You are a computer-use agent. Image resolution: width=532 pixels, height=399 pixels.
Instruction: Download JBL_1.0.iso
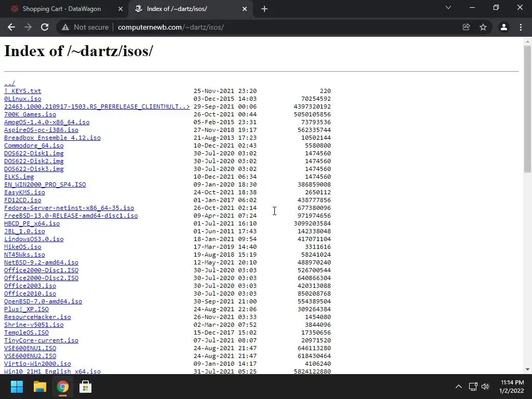tap(24, 231)
